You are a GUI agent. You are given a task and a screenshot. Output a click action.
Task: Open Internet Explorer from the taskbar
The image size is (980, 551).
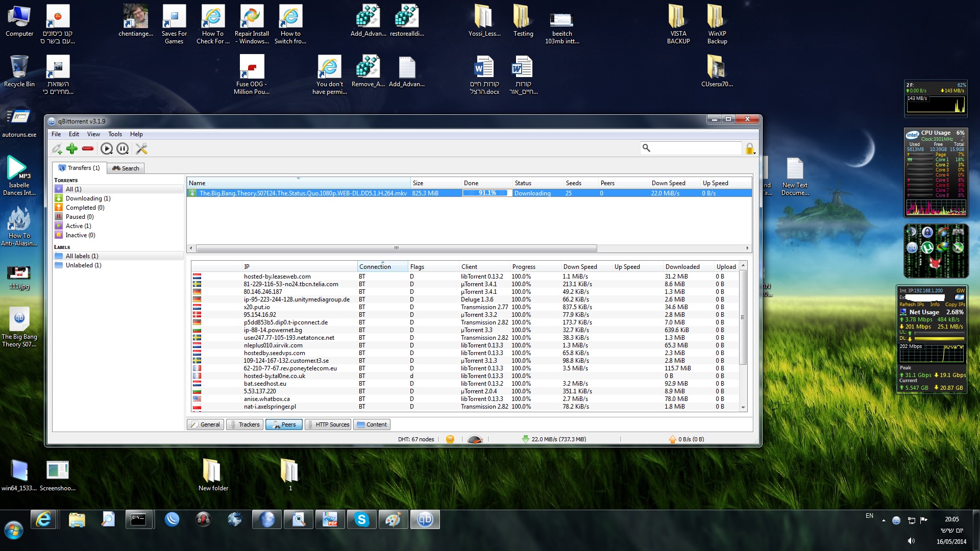pos(43,520)
